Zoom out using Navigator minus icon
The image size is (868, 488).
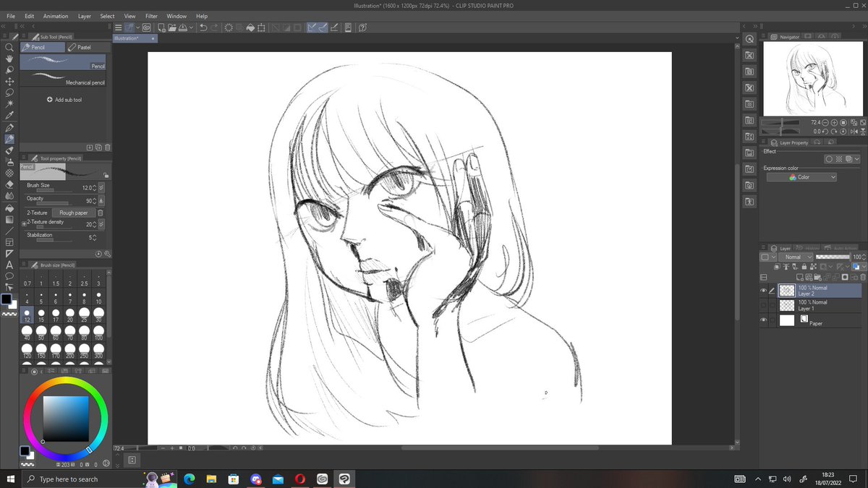click(x=825, y=123)
